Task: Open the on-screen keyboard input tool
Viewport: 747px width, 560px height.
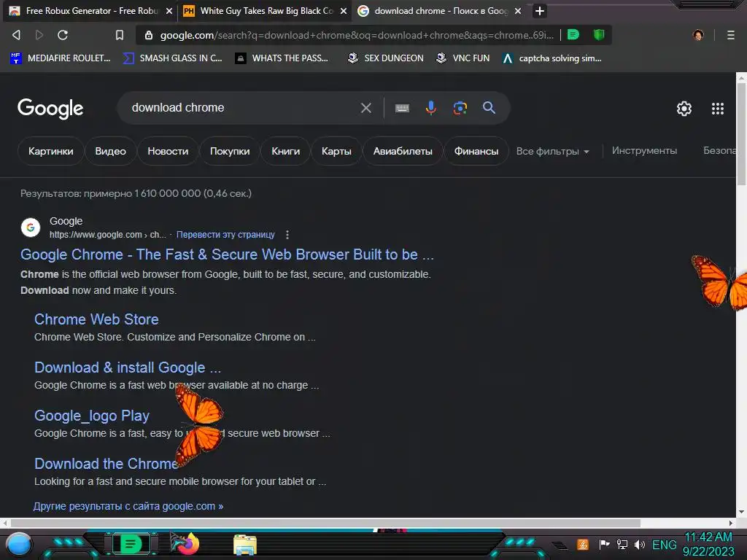Action: point(402,108)
